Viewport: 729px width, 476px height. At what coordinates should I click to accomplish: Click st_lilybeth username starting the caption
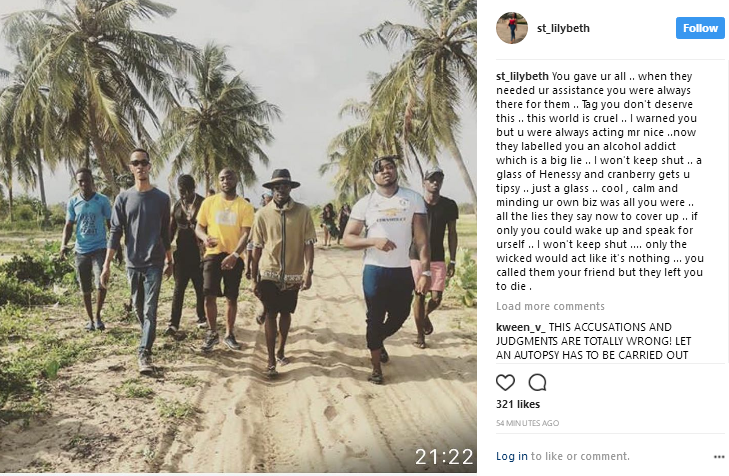[x=522, y=77]
